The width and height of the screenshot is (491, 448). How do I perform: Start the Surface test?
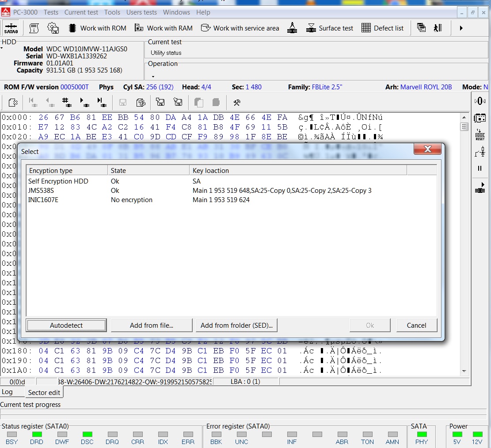(x=330, y=28)
